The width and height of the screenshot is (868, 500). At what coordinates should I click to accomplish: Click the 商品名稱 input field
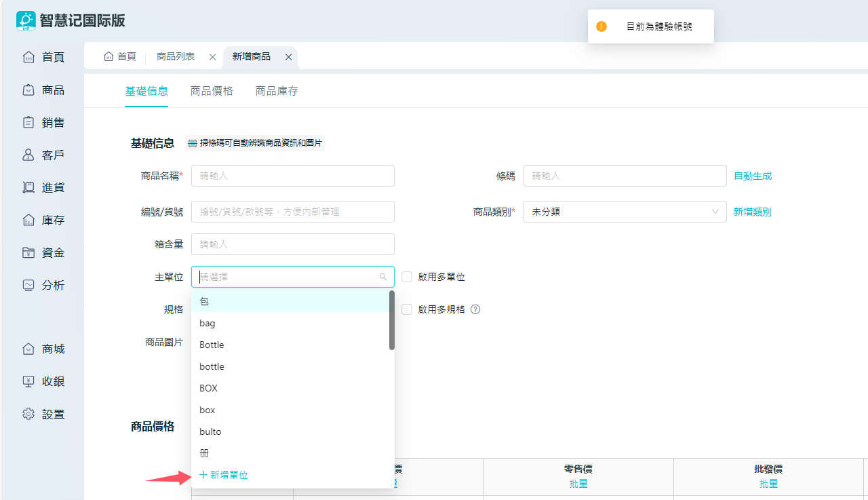(x=292, y=176)
